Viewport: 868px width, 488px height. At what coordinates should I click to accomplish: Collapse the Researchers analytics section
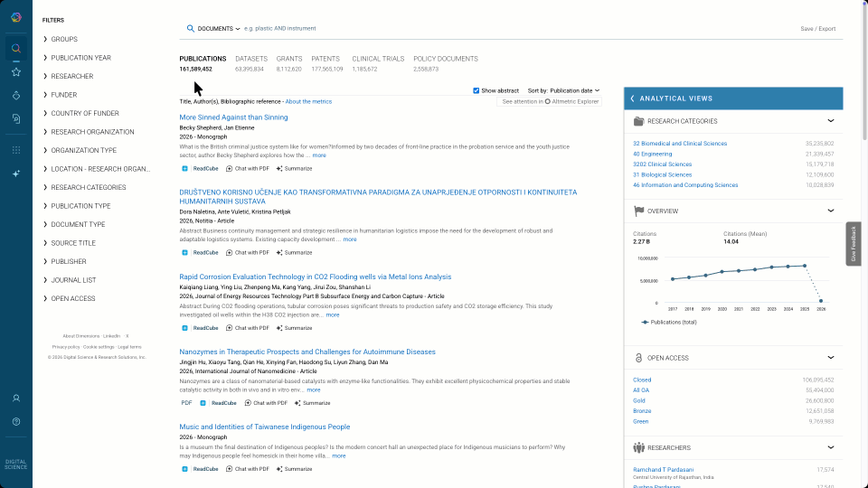coord(830,448)
